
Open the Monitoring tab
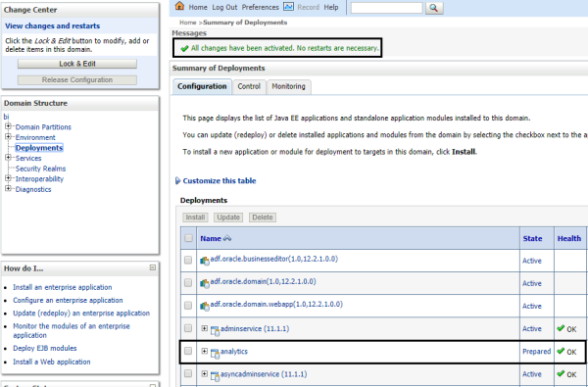click(288, 86)
